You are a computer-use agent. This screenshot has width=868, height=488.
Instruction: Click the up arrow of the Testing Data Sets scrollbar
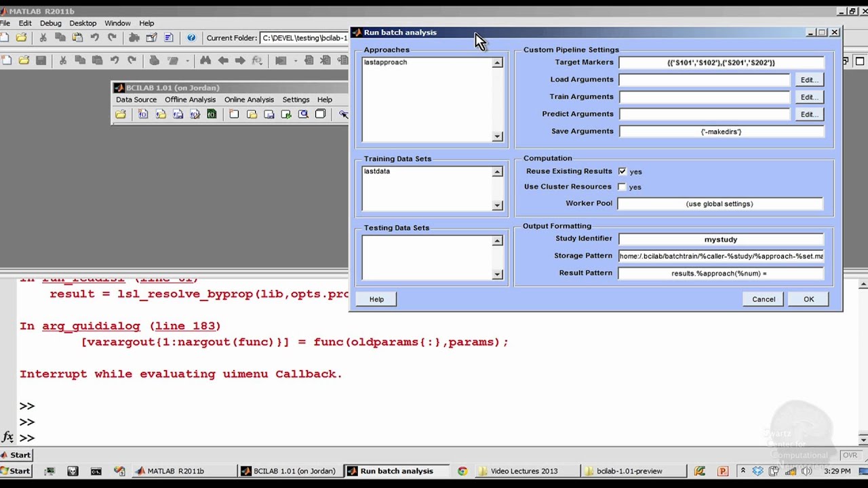497,241
